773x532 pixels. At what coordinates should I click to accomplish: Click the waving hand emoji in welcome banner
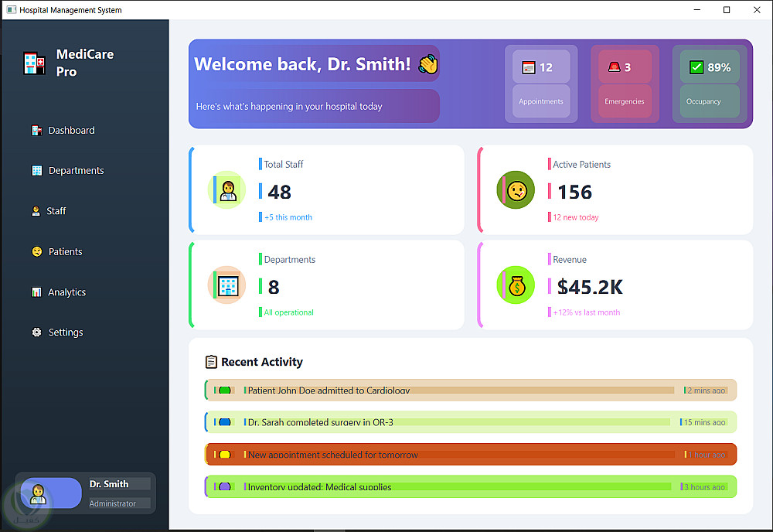click(428, 64)
